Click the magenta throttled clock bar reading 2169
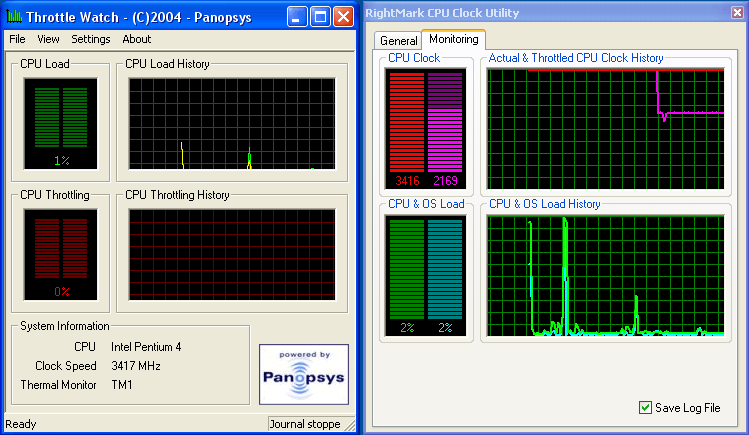This screenshot has height=435, width=749. (x=445, y=122)
